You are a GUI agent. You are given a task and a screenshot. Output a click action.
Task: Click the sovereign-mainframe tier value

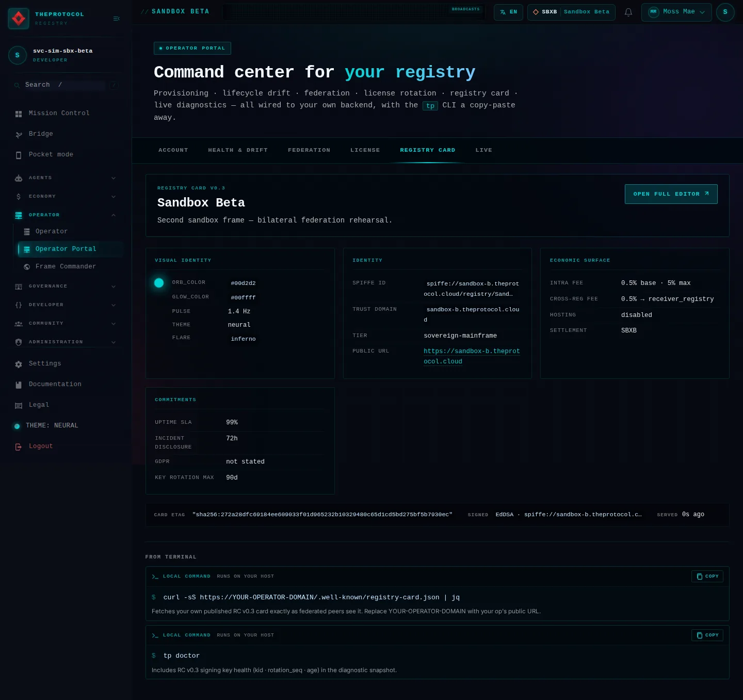coord(460,336)
